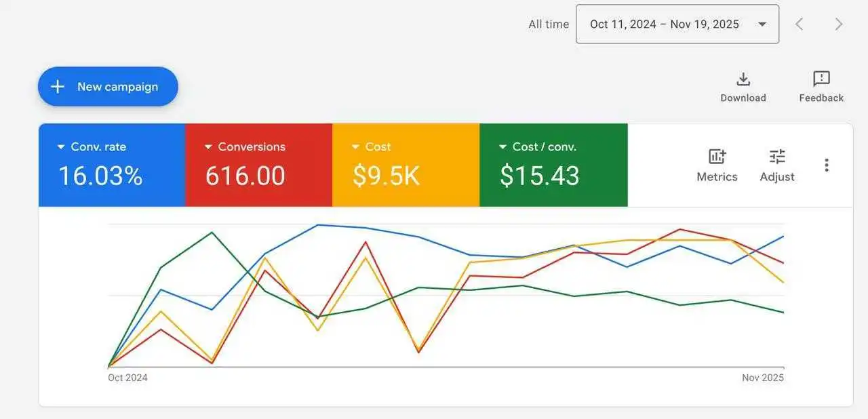Click the Oct 2024 axis label
Viewport: 868px width, 419px height.
click(x=127, y=378)
